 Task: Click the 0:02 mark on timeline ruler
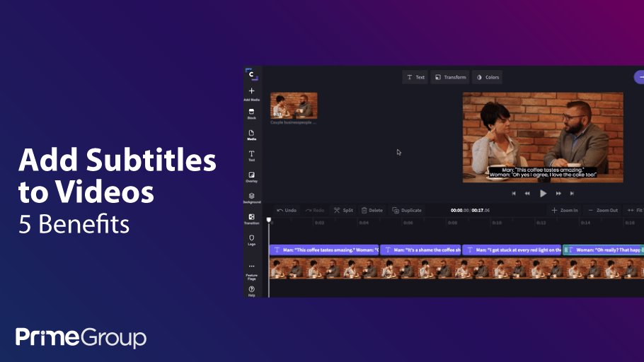click(x=319, y=223)
